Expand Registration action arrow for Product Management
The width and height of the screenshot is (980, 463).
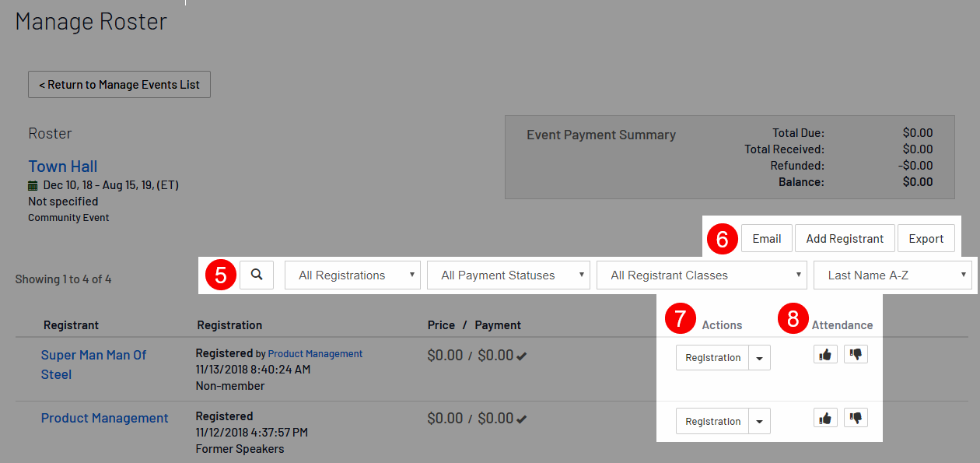(759, 422)
